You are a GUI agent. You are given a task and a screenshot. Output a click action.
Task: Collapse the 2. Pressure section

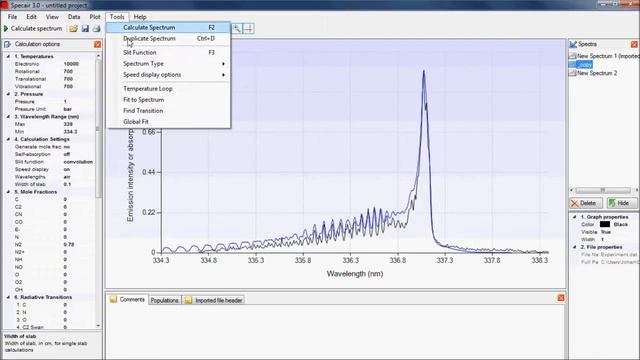8,94
